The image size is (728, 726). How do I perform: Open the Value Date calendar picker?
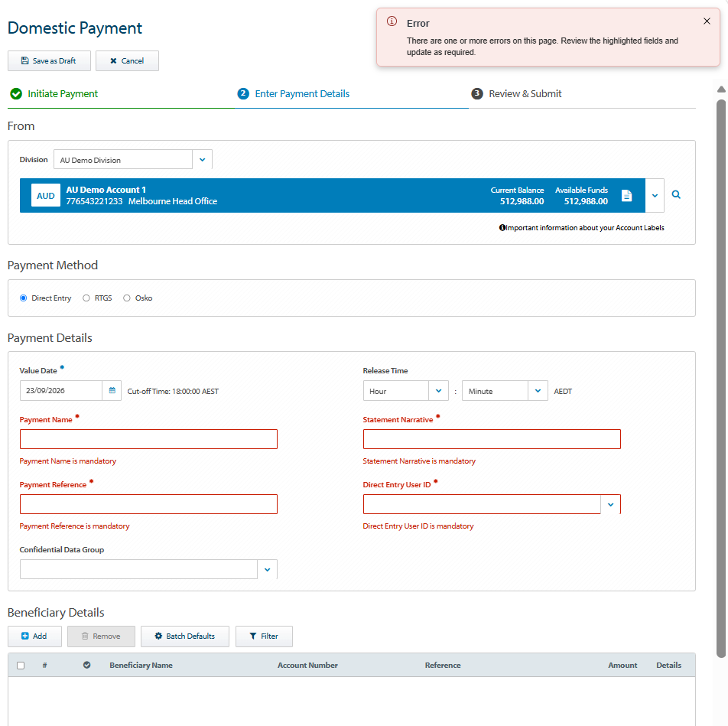tap(112, 391)
